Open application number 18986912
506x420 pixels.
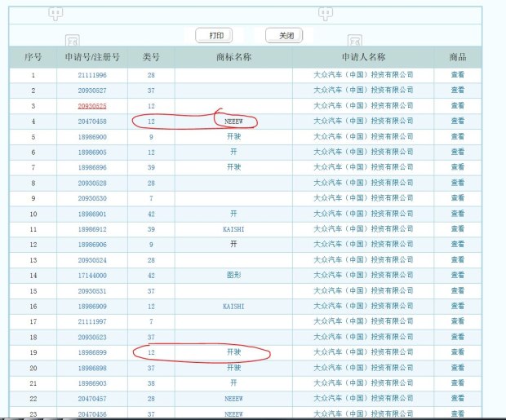pyautogui.click(x=92, y=229)
